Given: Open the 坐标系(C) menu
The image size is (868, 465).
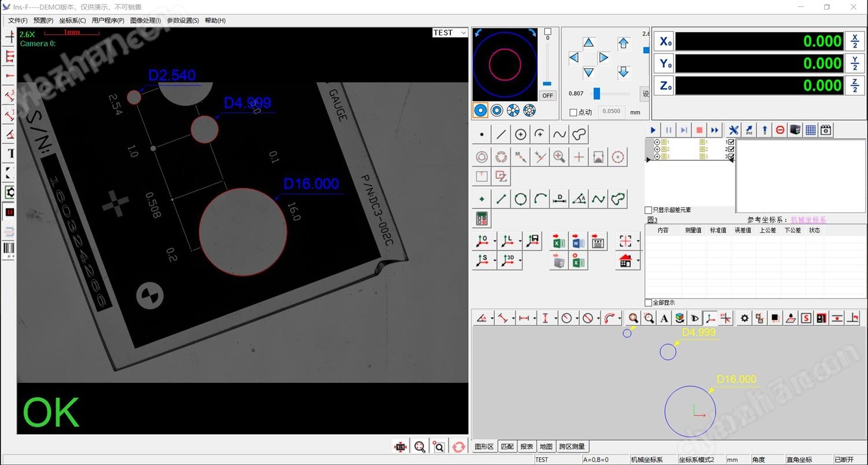Looking at the screenshot, I should 72,20.
